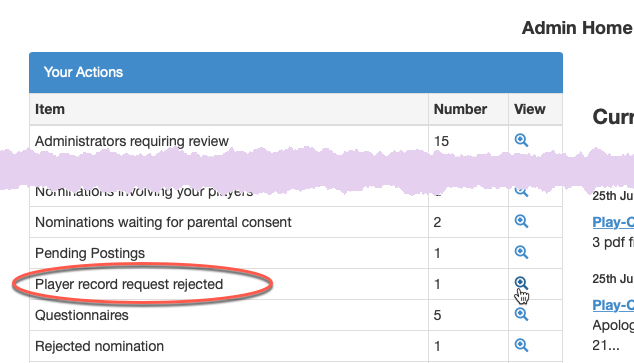The height and width of the screenshot is (363, 634).
Task: Click number 5 in Questionnaires row
Action: tap(437, 315)
